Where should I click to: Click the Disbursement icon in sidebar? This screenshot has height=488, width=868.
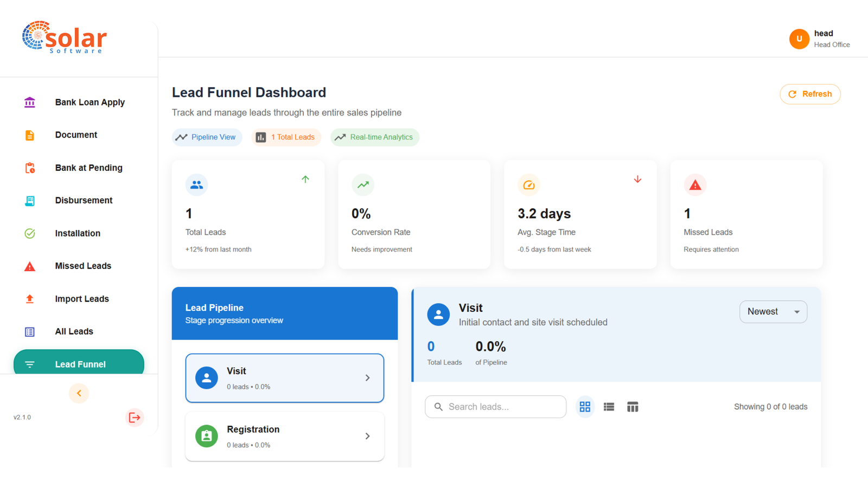(30, 201)
